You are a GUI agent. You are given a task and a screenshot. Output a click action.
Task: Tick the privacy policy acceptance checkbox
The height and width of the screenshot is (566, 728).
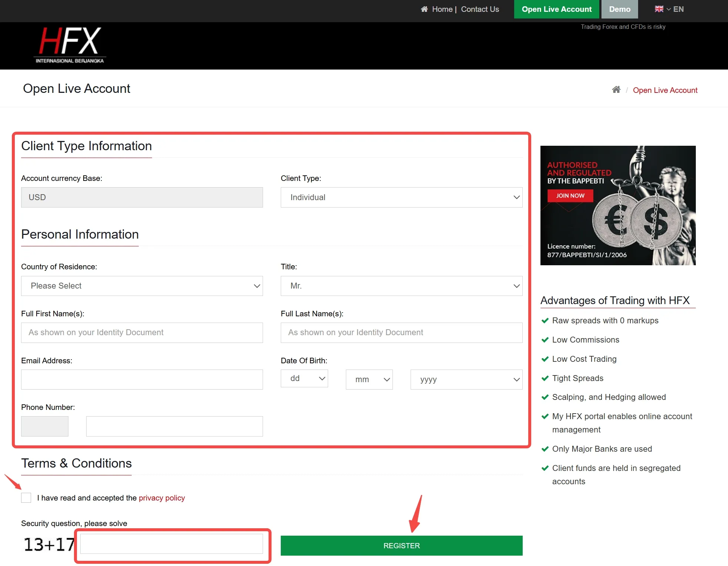coord(26,498)
